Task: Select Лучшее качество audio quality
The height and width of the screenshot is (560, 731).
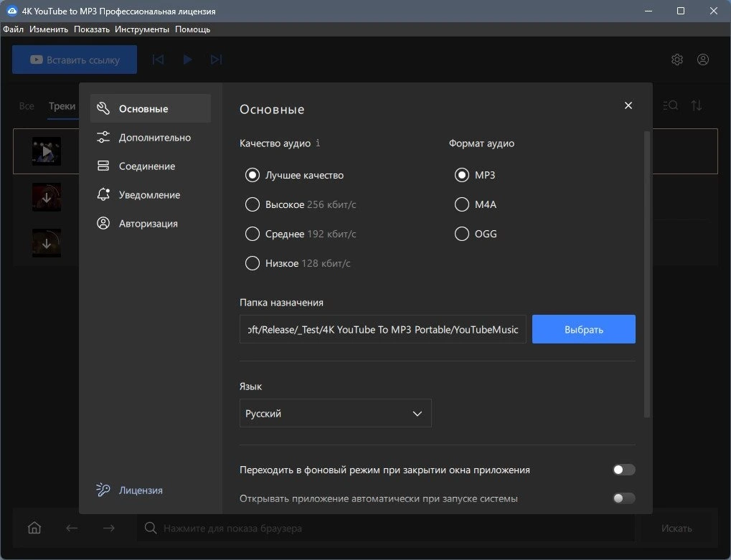Action: [x=294, y=175]
